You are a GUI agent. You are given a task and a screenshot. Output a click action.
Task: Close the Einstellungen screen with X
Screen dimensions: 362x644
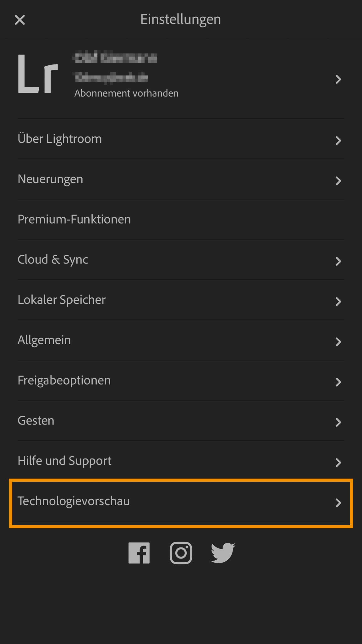pos(20,20)
